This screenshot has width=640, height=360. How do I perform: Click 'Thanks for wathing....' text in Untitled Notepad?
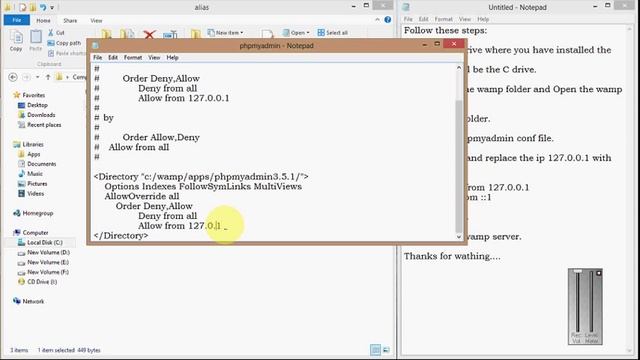(452, 256)
